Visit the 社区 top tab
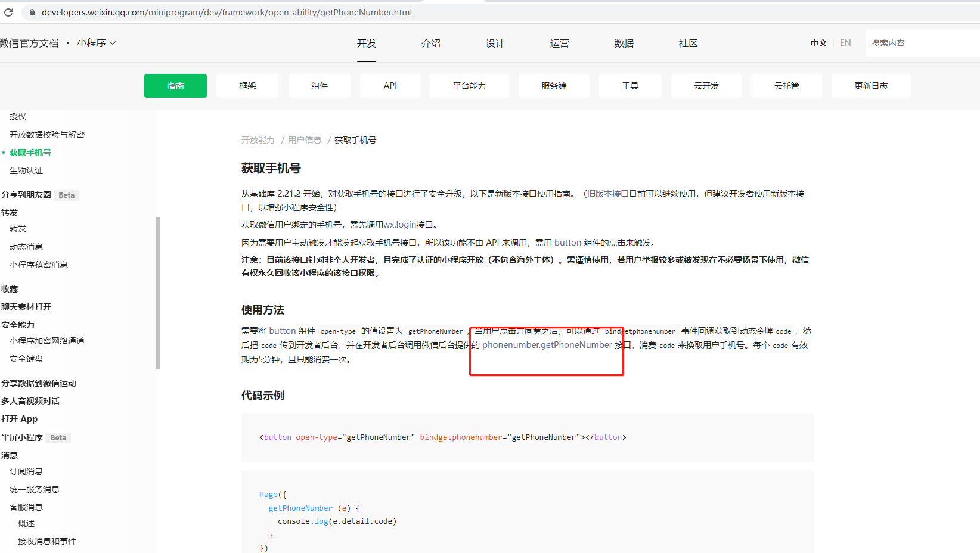This screenshot has width=980, height=553. coord(689,44)
